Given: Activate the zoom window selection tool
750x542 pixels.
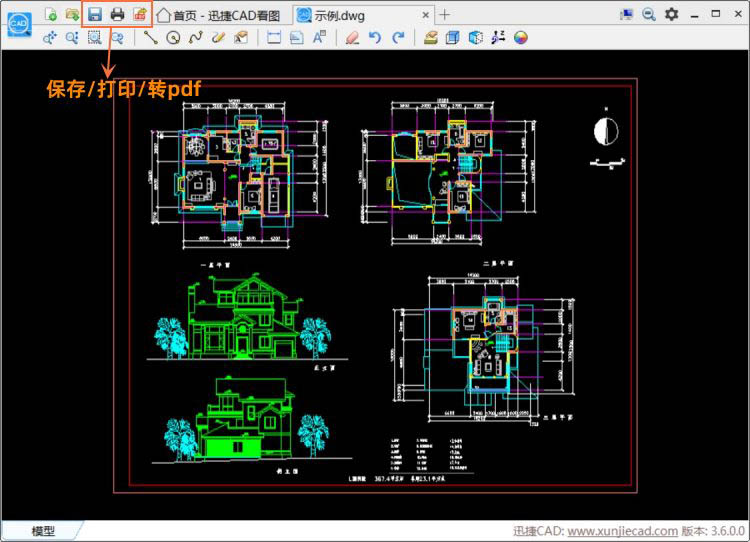Looking at the screenshot, I should point(95,37).
